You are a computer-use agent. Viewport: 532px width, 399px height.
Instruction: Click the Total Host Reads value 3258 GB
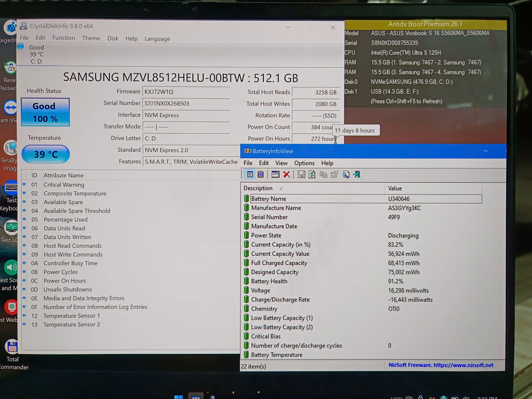click(316, 92)
